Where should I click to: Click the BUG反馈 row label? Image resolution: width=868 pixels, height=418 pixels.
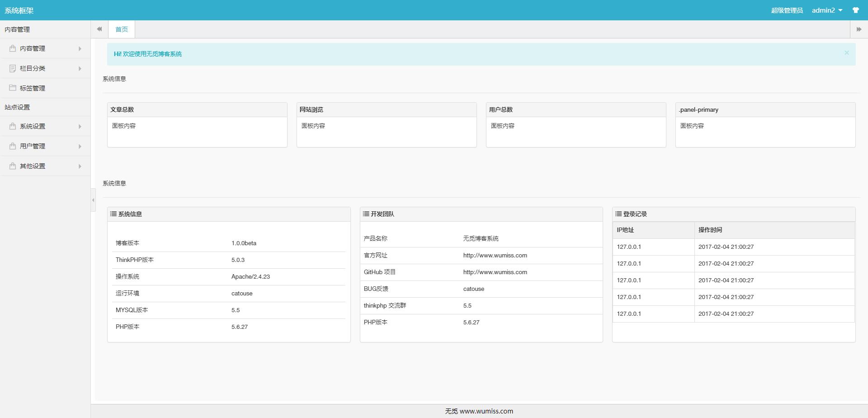376,289
